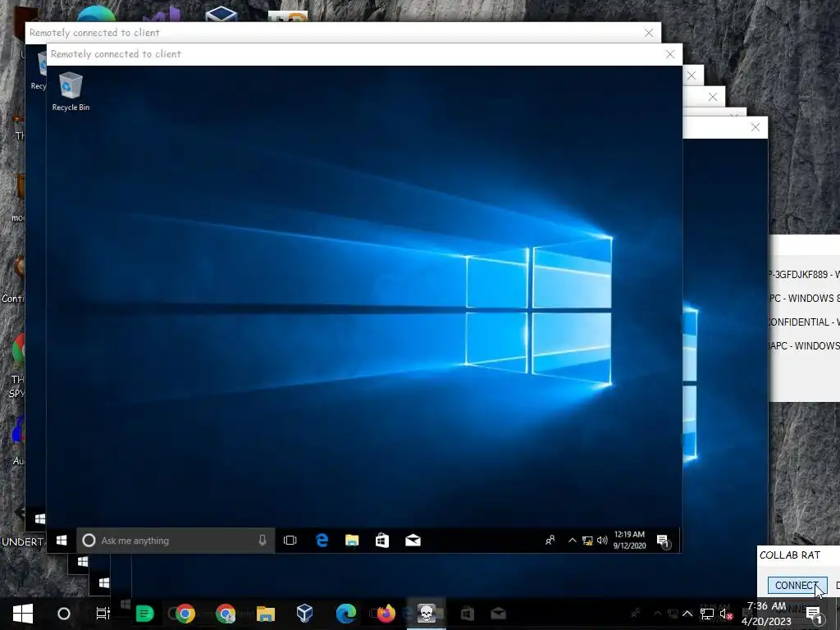Click the host Cortana circle icon
Screen dimensions: 840x630
pos(64,614)
